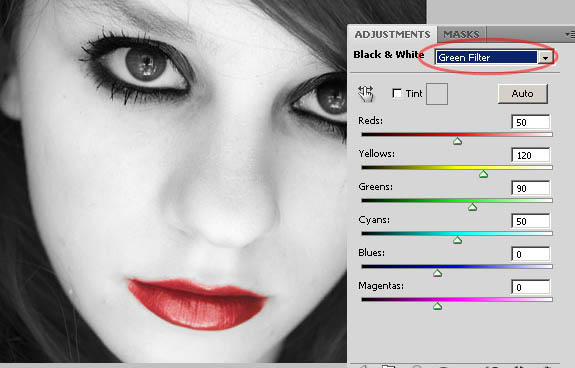575x368 pixels.
Task: Click the Reds slider handle
Action: point(457,141)
